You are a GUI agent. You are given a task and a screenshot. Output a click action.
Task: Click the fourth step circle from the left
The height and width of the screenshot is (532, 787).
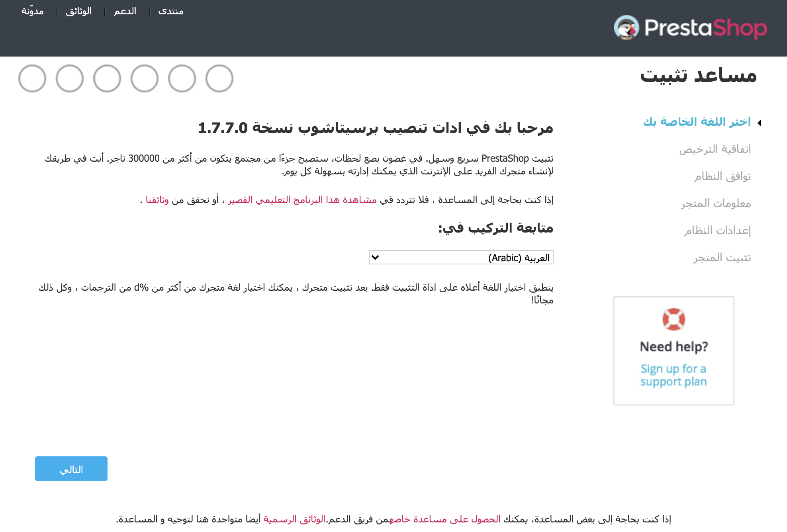[x=145, y=78]
